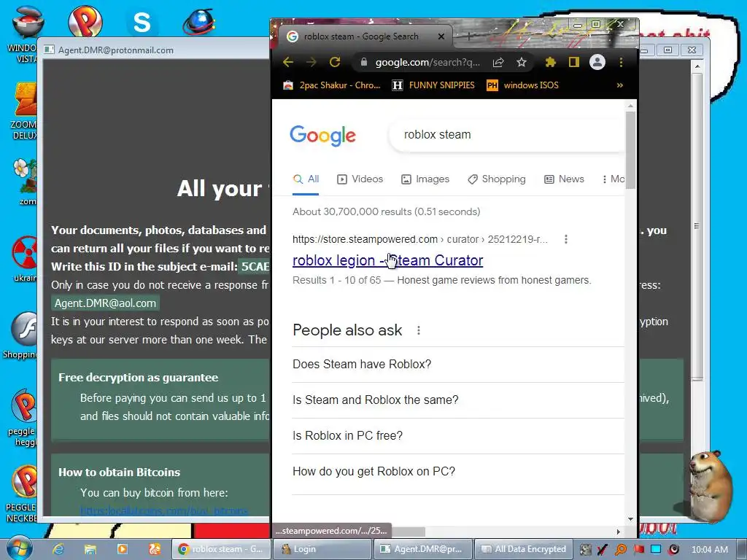Open the Chrome side panel
This screenshot has height=560, width=747.
pyautogui.click(x=574, y=62)
